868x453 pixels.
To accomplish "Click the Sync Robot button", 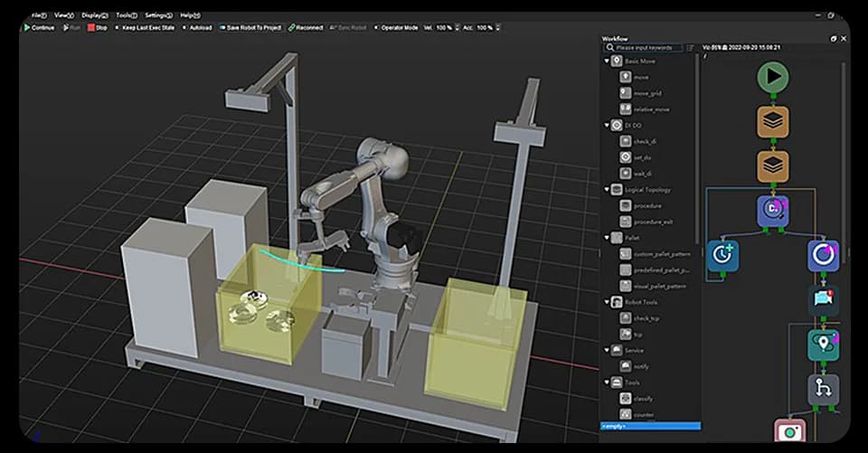I will coord(348,28).
